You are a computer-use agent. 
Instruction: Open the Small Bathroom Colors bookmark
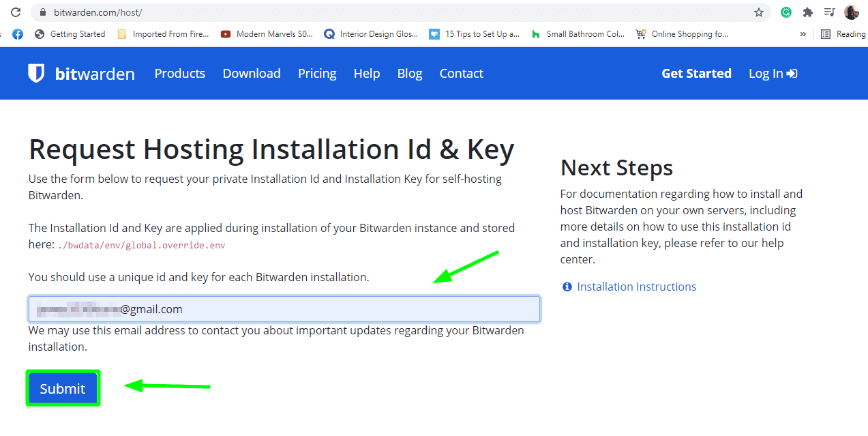pyautogui.click(x=578, y=34)
